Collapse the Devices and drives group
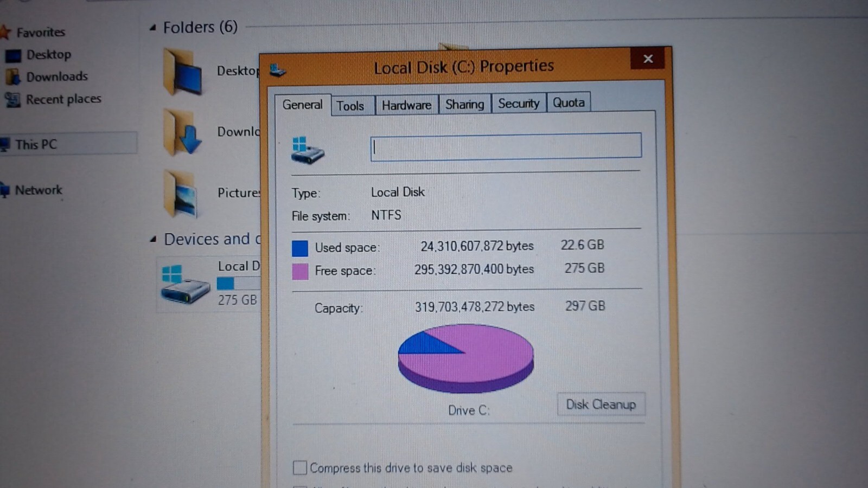This screenshot has width=868, height=488. pos(153,239)
